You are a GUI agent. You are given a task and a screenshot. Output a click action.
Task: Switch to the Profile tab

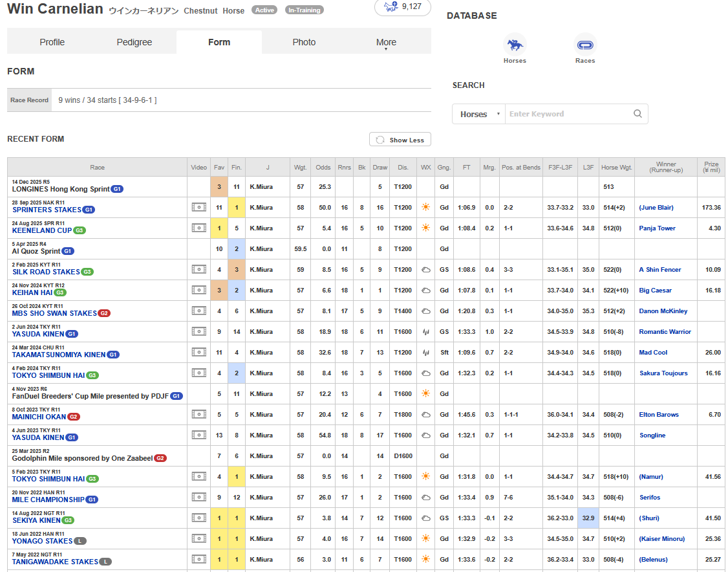(52, 42)
